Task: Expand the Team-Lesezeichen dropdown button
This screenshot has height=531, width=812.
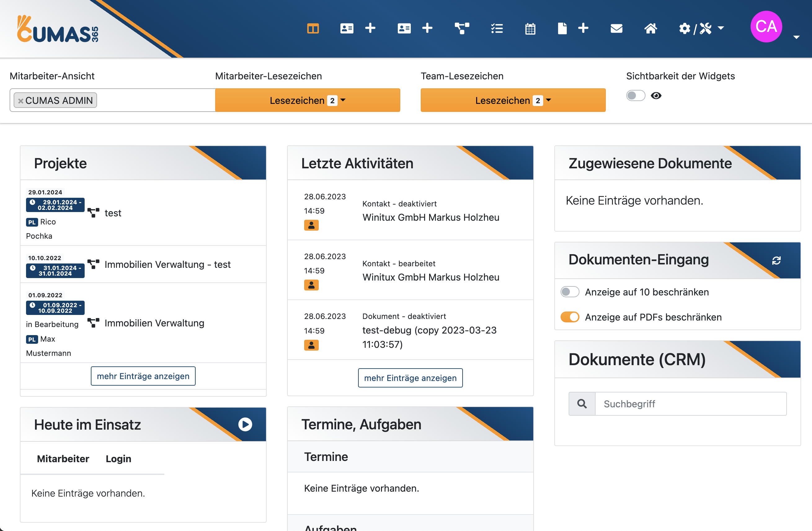Action: pyautogui.click(x=513, y=100)
